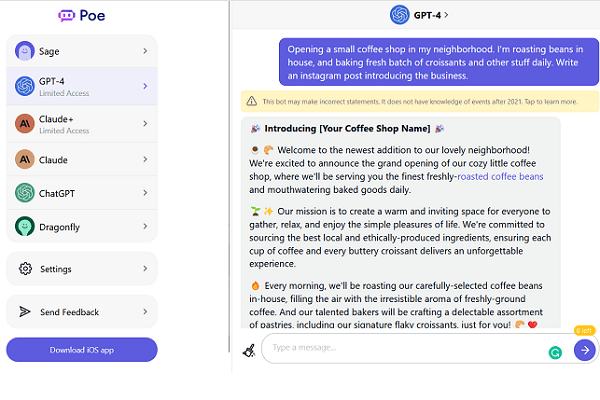Select Claude+ in the bot list
This screenshot has width=600, height=400.
[x=82, y=124]
